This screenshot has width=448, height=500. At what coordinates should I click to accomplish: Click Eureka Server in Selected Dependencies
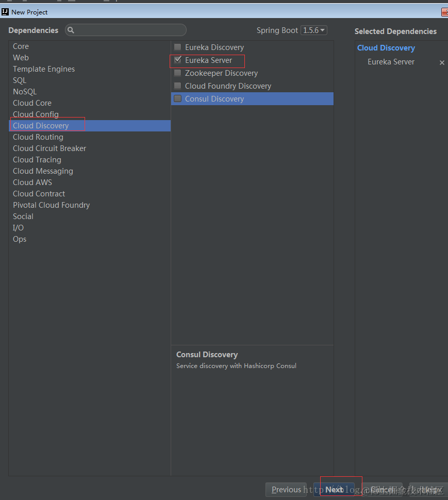click(x=391, y=62)
